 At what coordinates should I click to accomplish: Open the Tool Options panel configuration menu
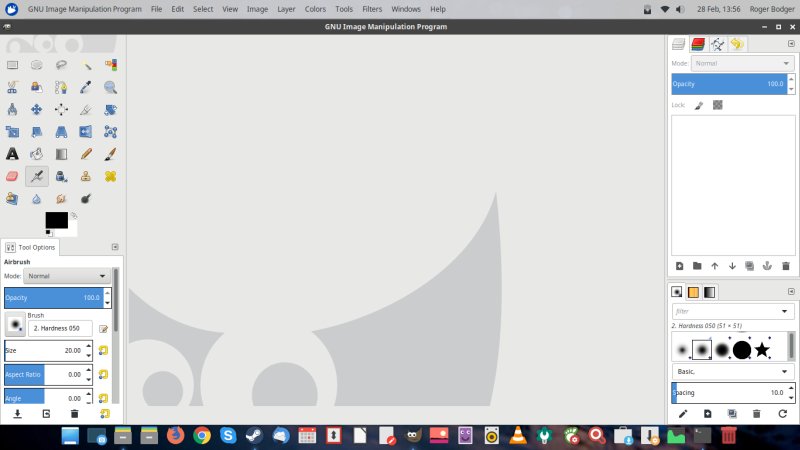click(x=115, y=247)
